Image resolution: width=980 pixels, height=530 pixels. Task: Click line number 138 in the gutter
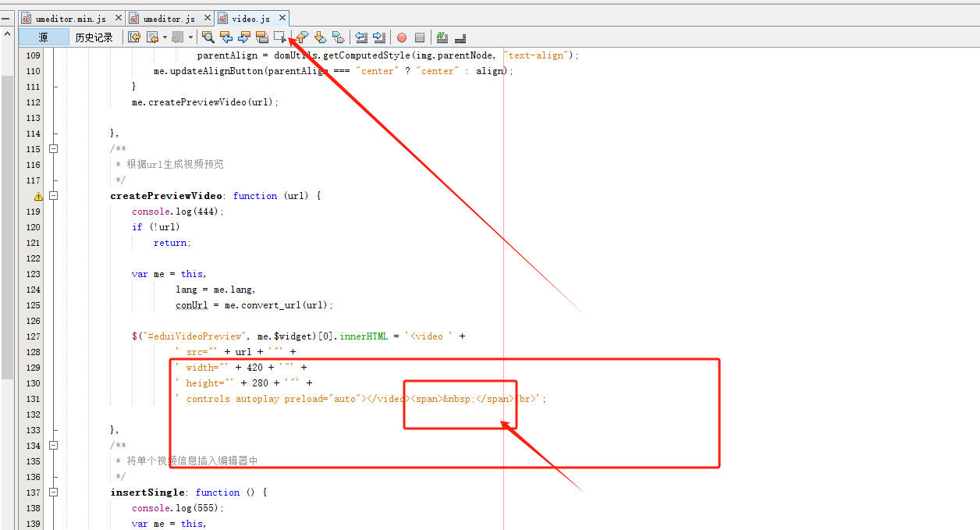(x=33, y=508)
